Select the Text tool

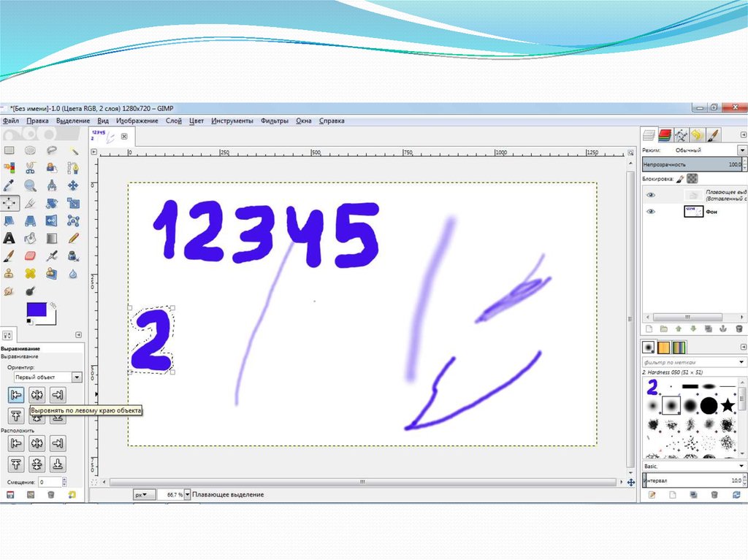(x=9, y=239)
